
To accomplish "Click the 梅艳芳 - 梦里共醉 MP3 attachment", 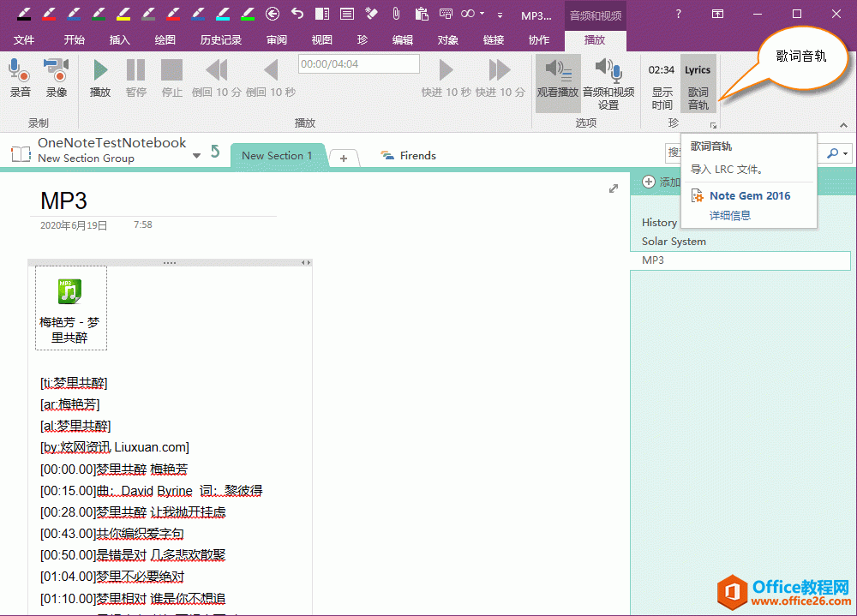I will point(70,307).
